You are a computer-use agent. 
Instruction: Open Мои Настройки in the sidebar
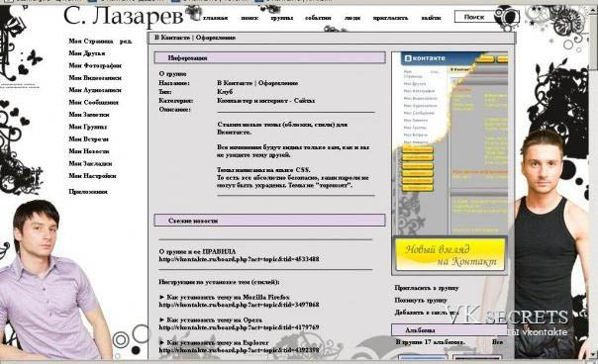click(x=92, y=176)
